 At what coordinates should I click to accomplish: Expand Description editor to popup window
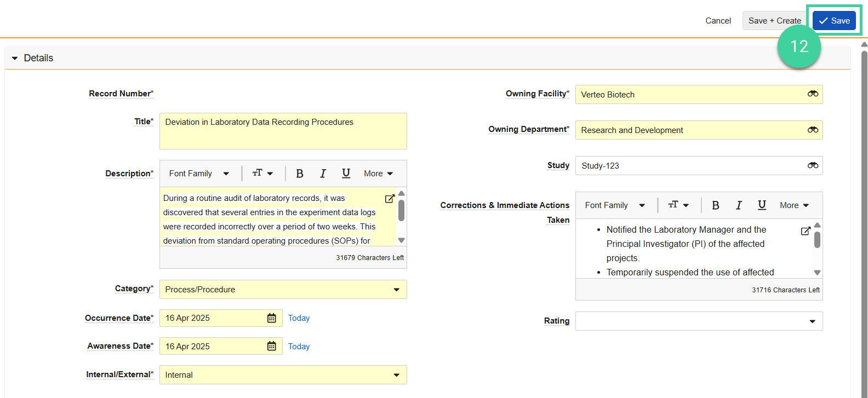pyautogui.click(x=390, y=199)
